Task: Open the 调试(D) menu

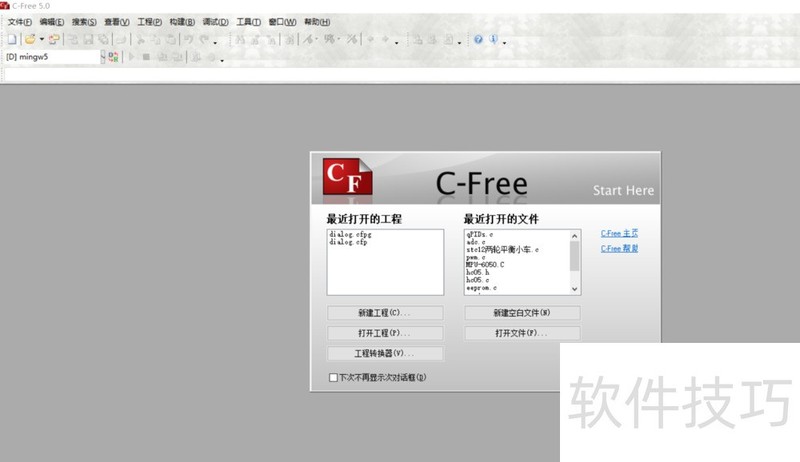Action: 215,22
